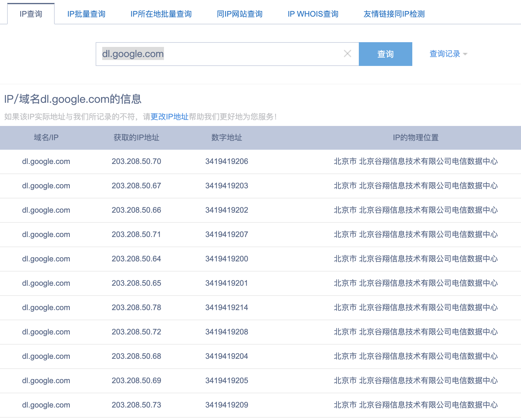Select the IP查询 tab
The image size is (521, 420).
[x=31, y=14]
